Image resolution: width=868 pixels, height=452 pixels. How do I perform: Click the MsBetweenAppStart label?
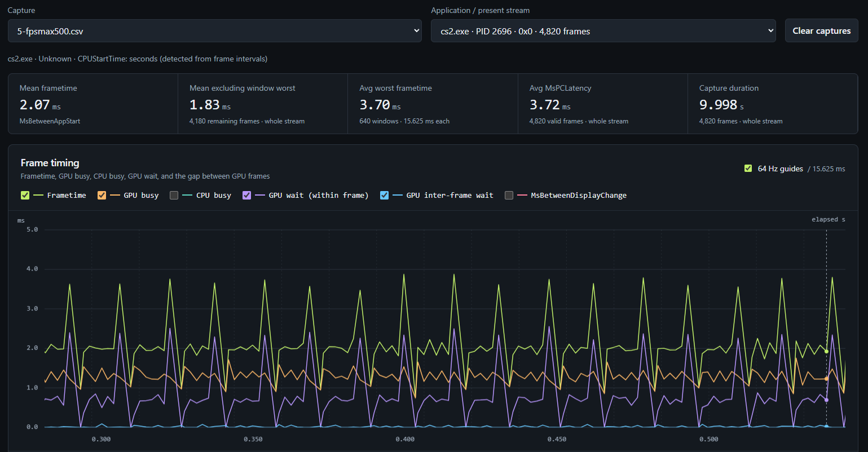coord(50,121)
